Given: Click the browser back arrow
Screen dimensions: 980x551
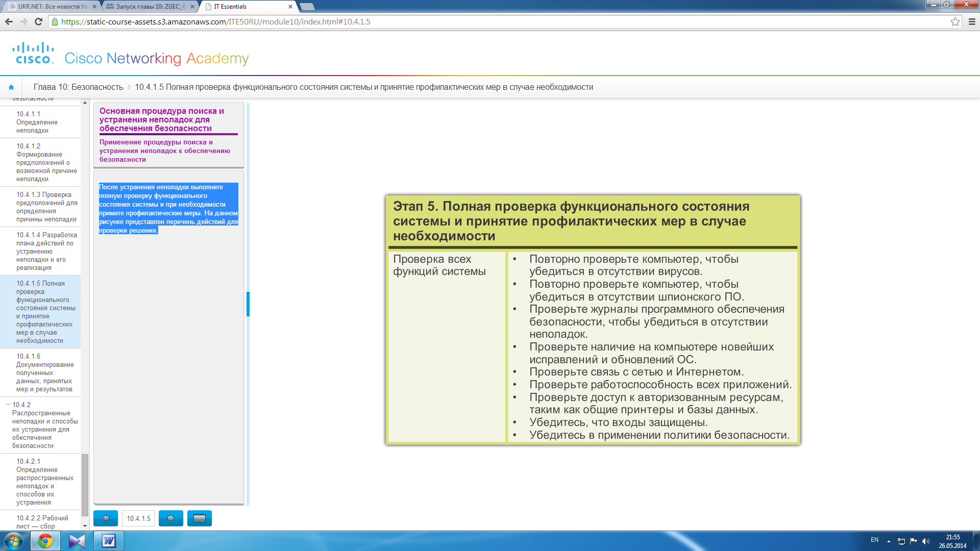Looking at the screenshot, I should [x=9, y=21].
